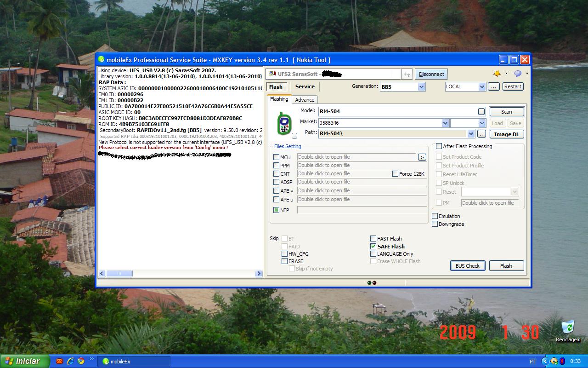588x368 pixels.
Task: Open the mail quick launch icon
Action: pyautogui.click(x=59, y=361)
